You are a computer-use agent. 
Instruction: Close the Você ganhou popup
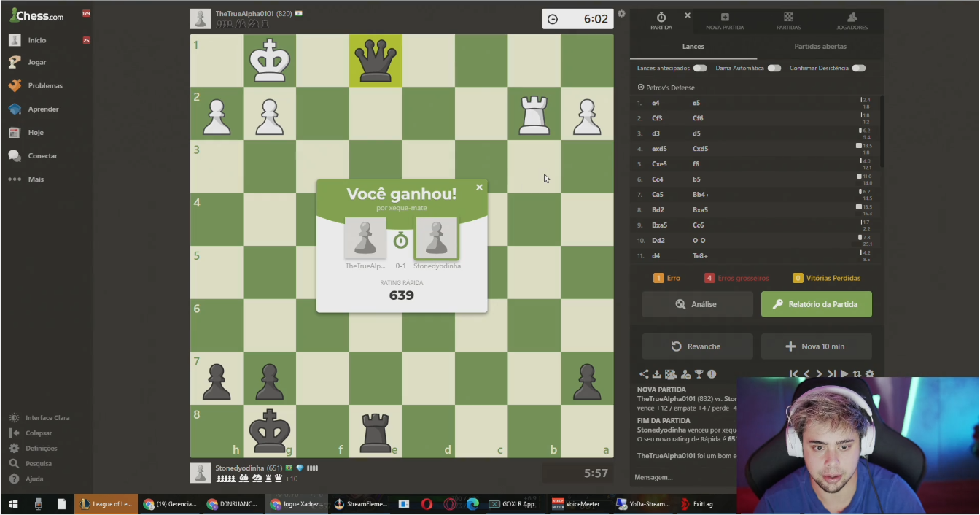(x=479, y=187)
